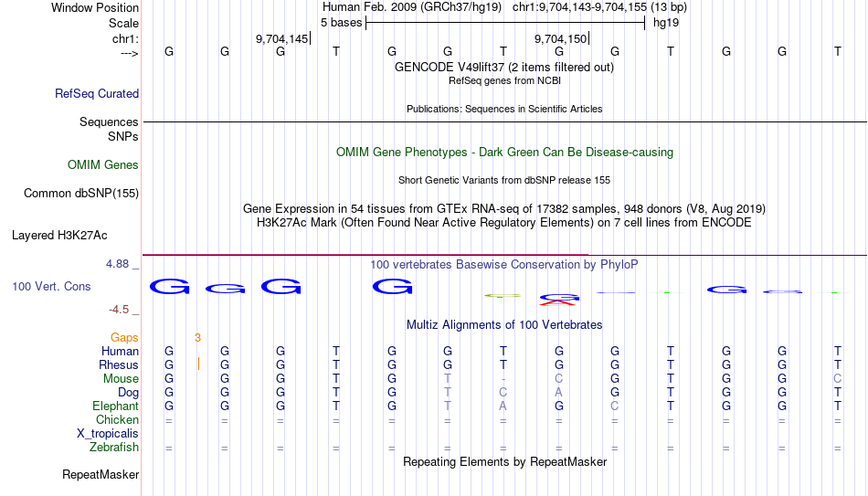The height and width of the screenshot is (496, 868).
Task: Click the Multiz Alignments of 100 Vertebrates title
Action: tap(503, 325)
